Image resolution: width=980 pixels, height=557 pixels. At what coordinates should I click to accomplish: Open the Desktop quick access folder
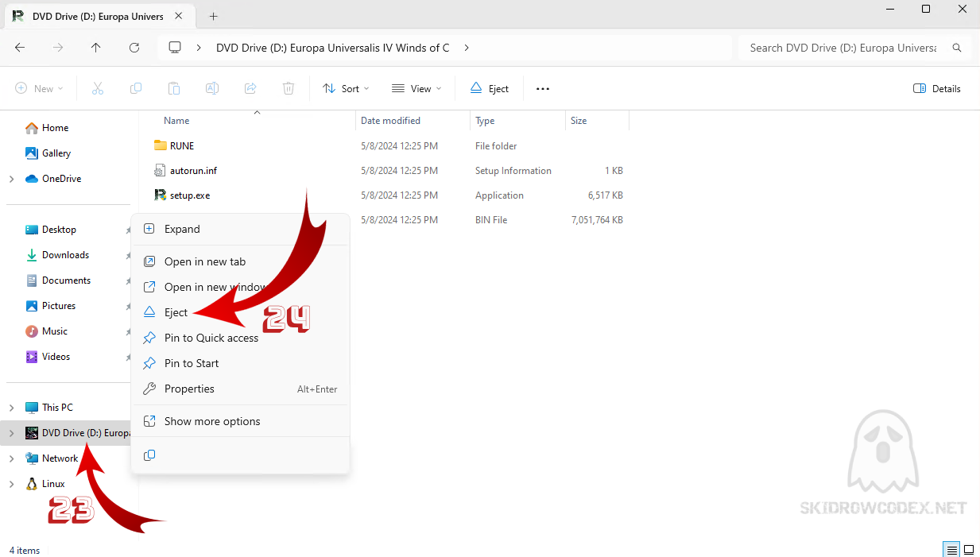(x=51, y=230)
